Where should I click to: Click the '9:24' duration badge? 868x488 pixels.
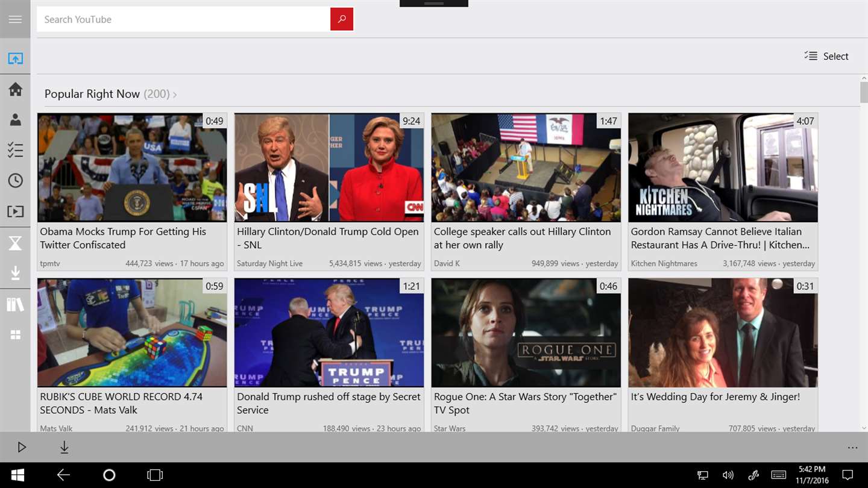pos(412,121)
